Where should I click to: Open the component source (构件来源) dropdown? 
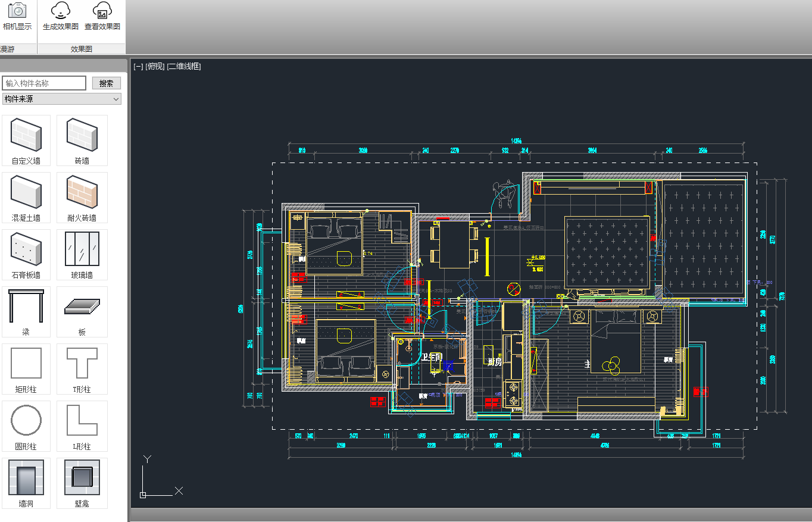[x=62, y=99]
